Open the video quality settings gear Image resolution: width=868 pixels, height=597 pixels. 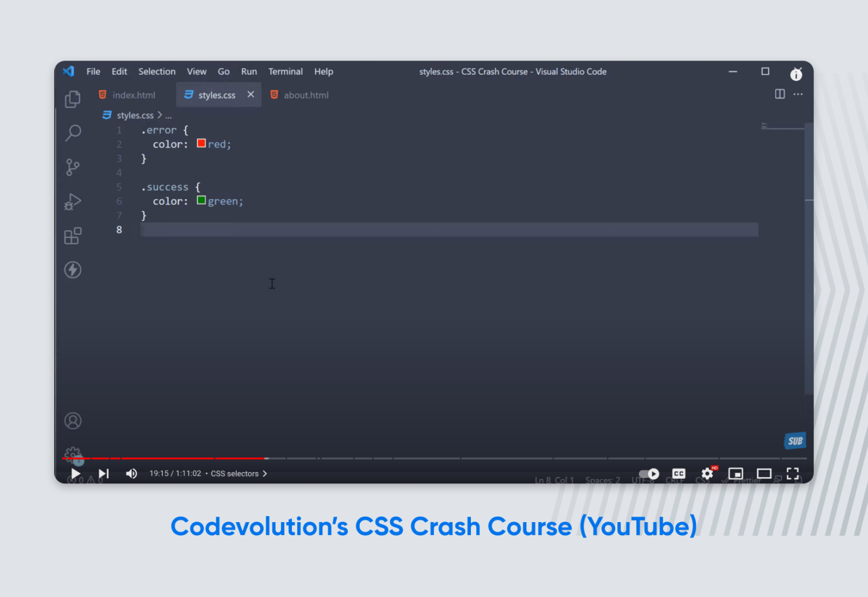click(x=707, y=473)
